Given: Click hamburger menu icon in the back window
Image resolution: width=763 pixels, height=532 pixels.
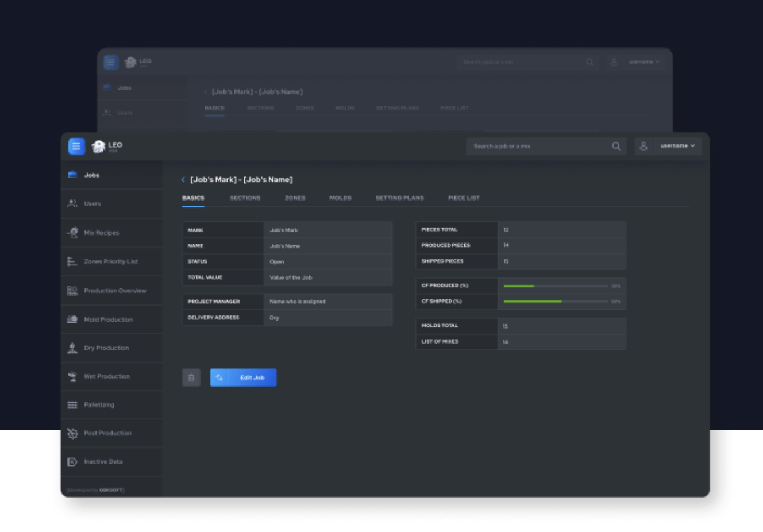Looking at the screenshot, I should click(x=111, y=62).
